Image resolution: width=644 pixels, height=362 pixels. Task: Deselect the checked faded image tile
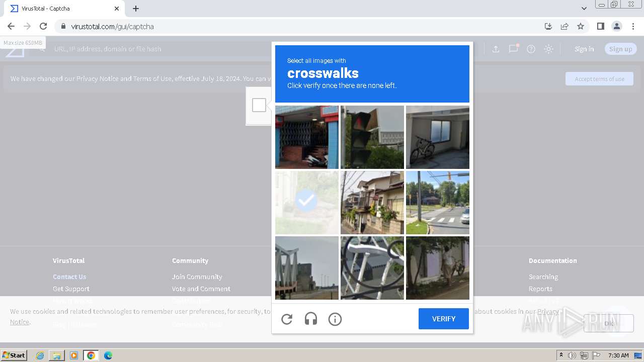[x=307, y=203]
